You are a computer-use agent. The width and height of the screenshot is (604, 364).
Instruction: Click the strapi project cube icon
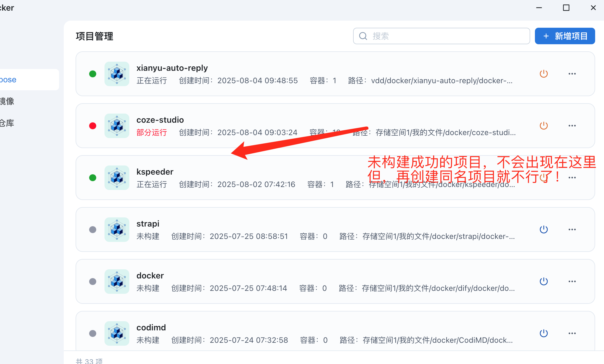(117, 229)
